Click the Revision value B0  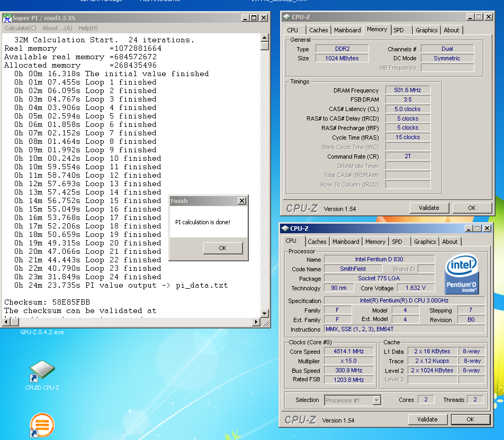[471, 319]
